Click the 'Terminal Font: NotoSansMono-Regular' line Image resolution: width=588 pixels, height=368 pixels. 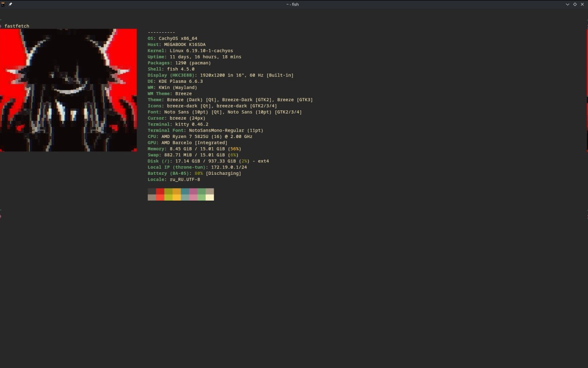[205, 131]
